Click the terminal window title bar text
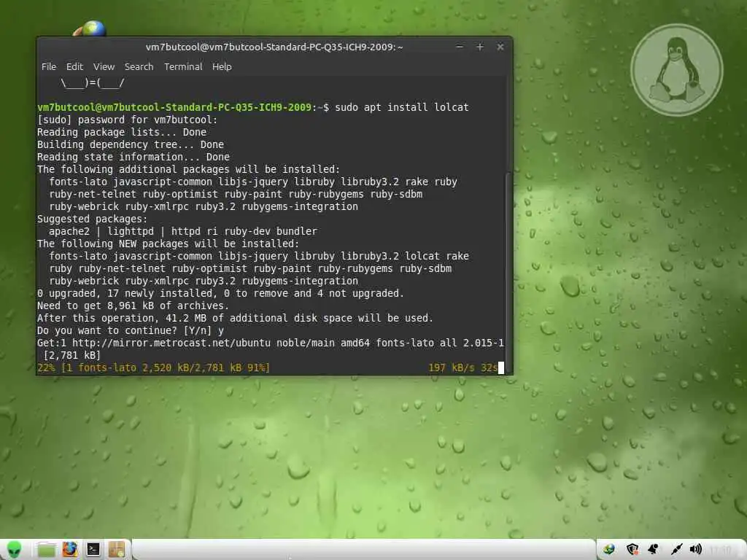The height and width of the screenshot is (560, 747). (274, 47)
